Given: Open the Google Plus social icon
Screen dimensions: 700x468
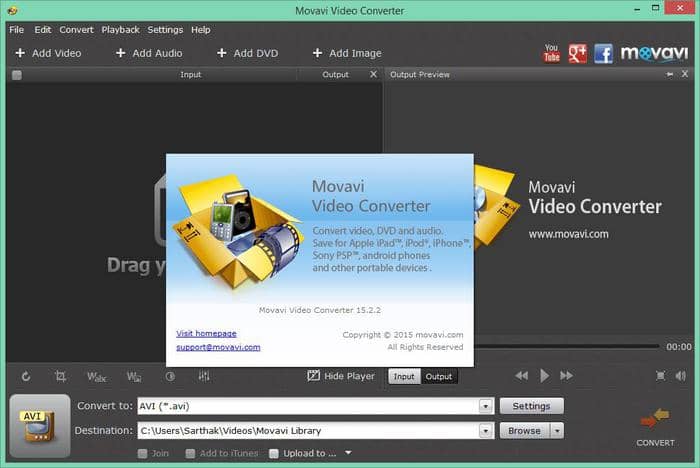Looking at the screenshot, I should click(577, 53).
